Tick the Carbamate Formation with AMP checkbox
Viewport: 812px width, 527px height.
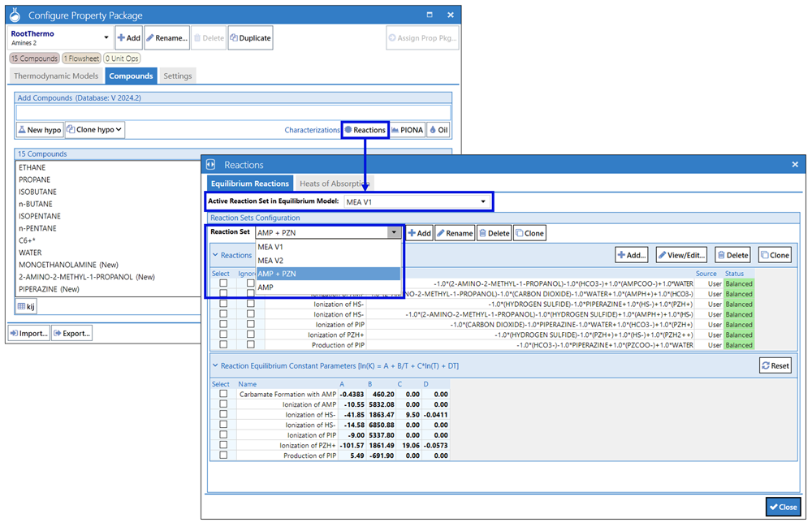click(223, 394)
